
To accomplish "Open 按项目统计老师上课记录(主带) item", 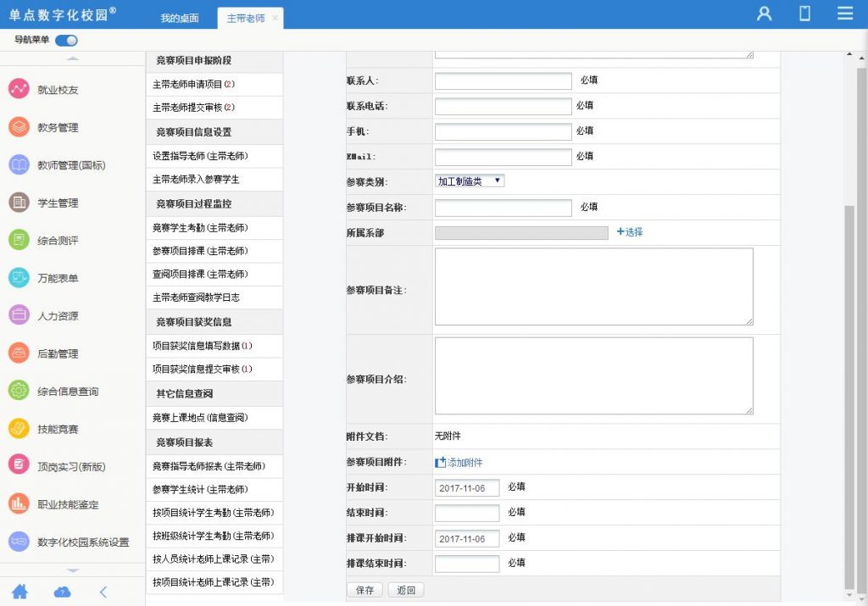I will pos(214,583).
